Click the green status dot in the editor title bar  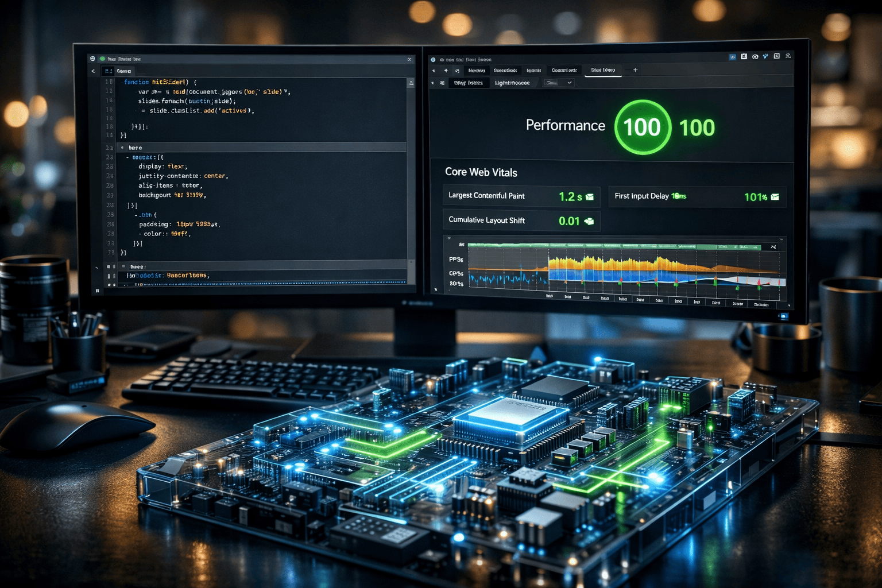102,59
